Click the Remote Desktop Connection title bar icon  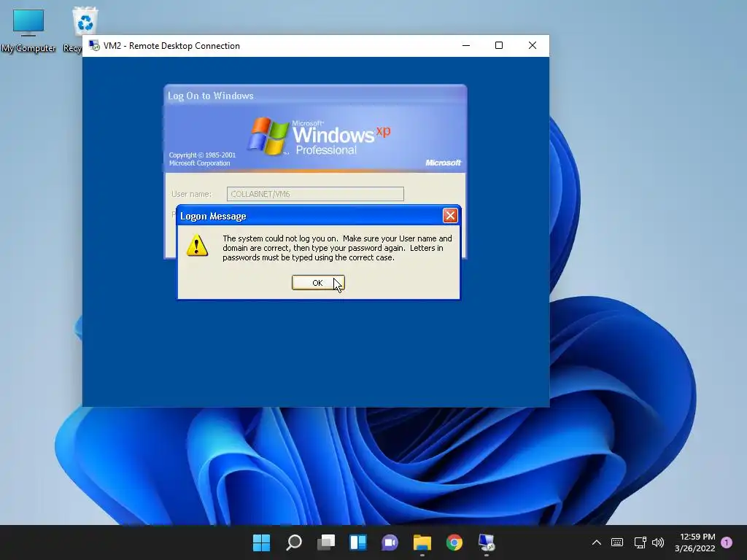94,46
